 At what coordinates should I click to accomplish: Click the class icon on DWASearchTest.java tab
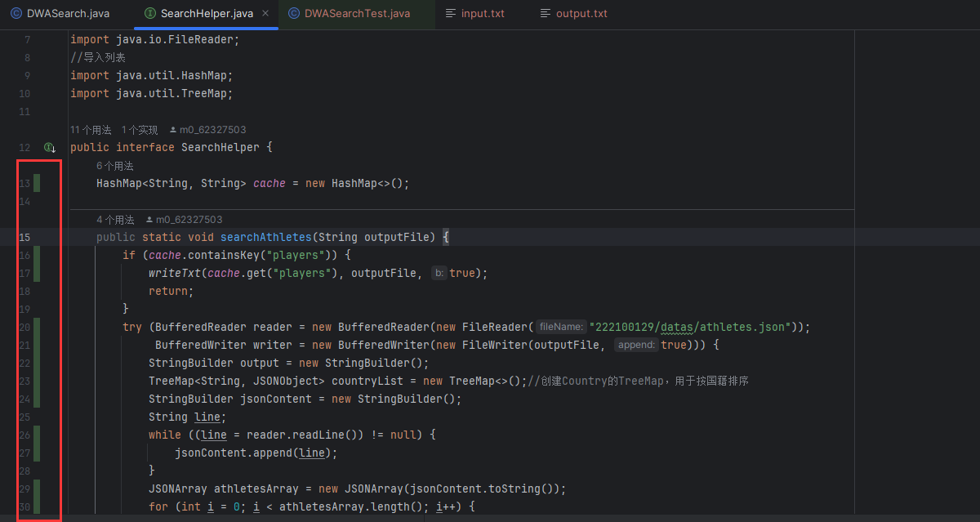tap(293, 14)
